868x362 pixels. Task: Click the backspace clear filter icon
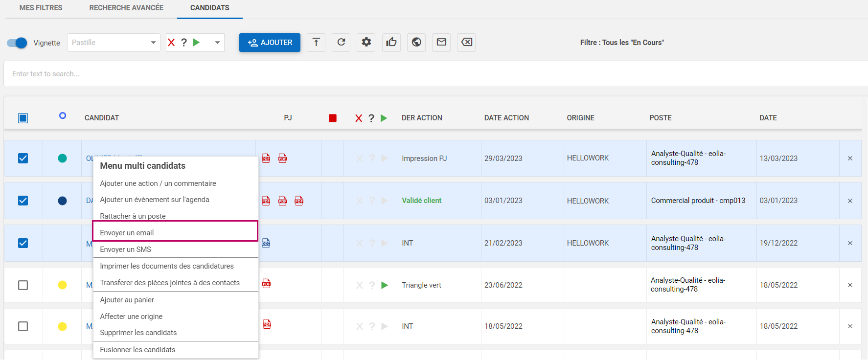[x=466, y=43]
